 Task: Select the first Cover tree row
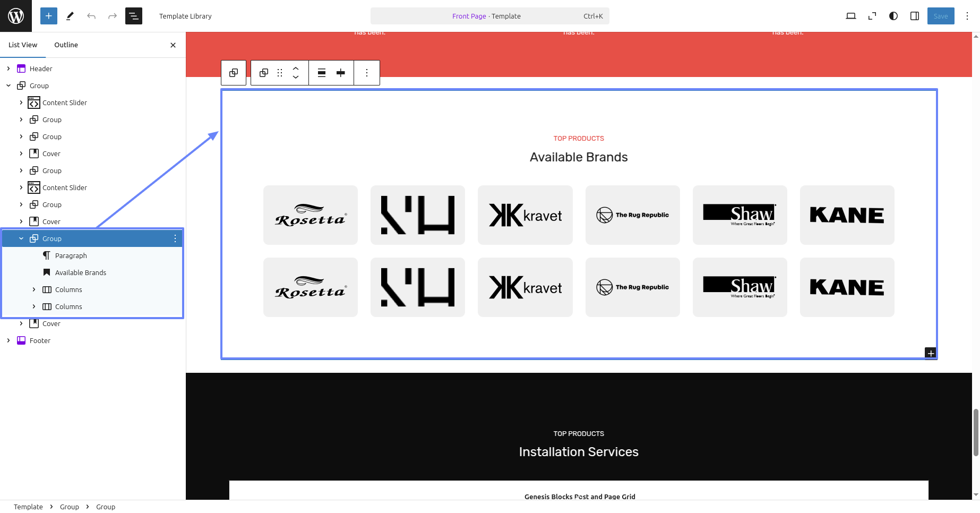(92, 153)
